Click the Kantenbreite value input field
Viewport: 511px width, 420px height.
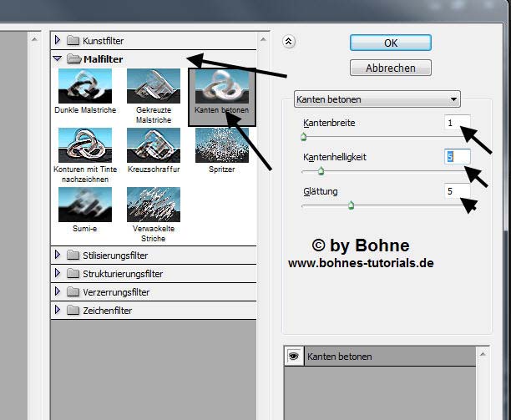coord(457,124)
